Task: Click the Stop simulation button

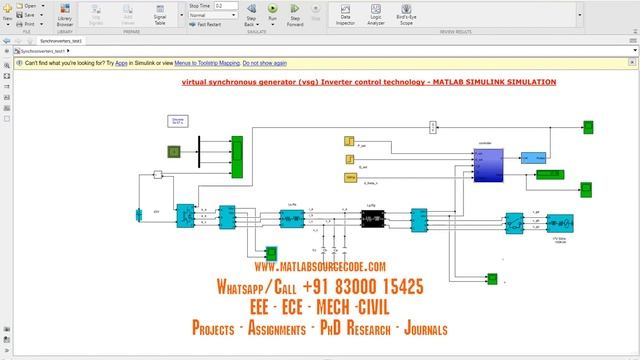Action: [316, 12]
